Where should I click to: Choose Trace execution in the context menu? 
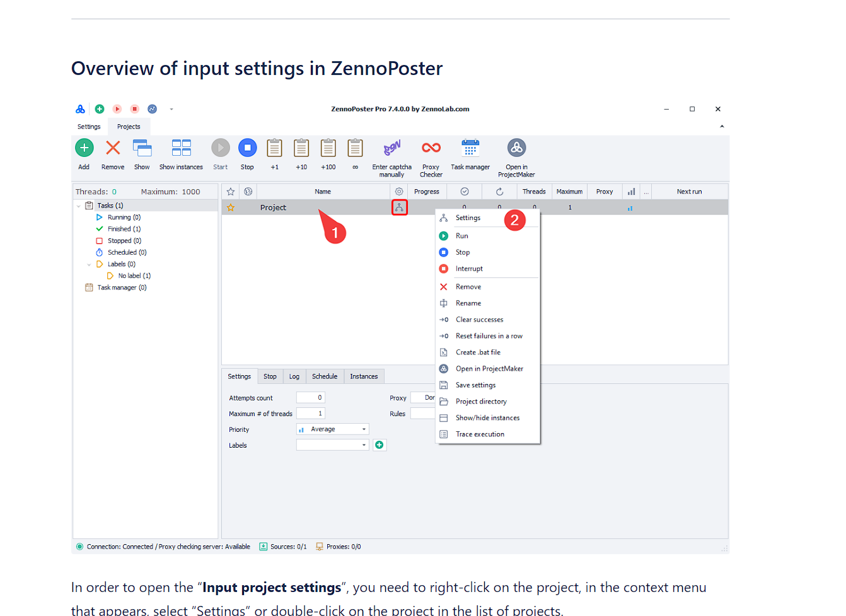pyautogui.click(x=488, y=434)
